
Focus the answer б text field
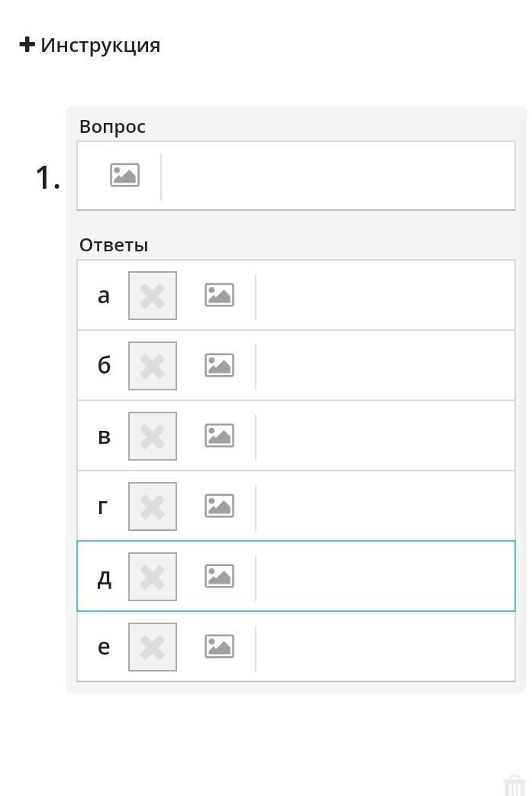pyautogui.click(x=384, y=365)
